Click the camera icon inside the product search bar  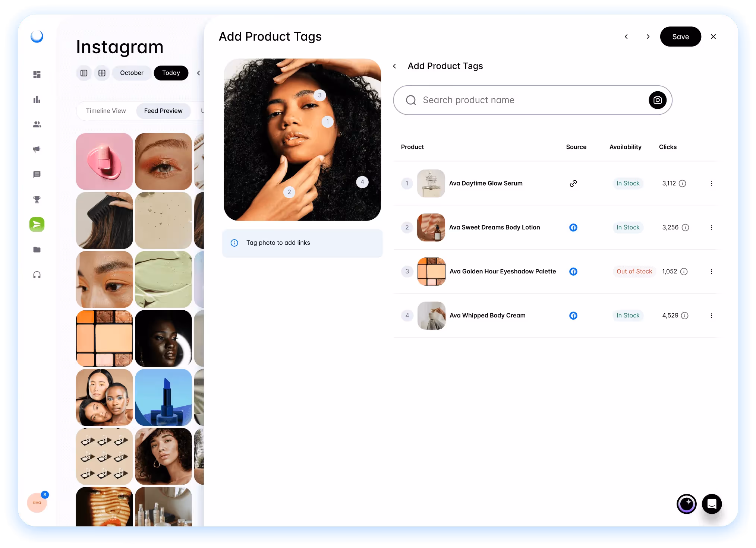657,100
